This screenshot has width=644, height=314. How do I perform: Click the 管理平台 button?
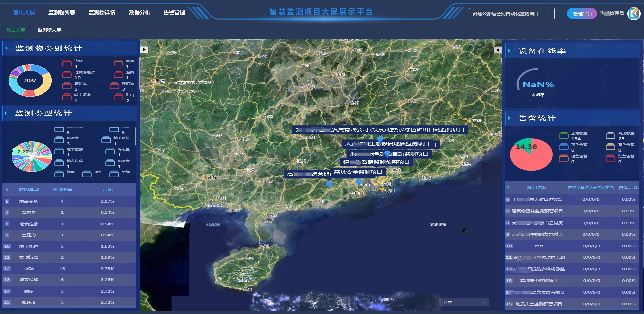(582, 14)
